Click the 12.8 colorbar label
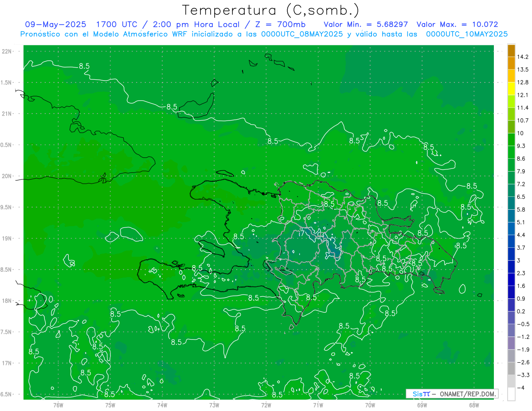The width and height of the screenshot is (532, 411). click(x=524, y=82)
